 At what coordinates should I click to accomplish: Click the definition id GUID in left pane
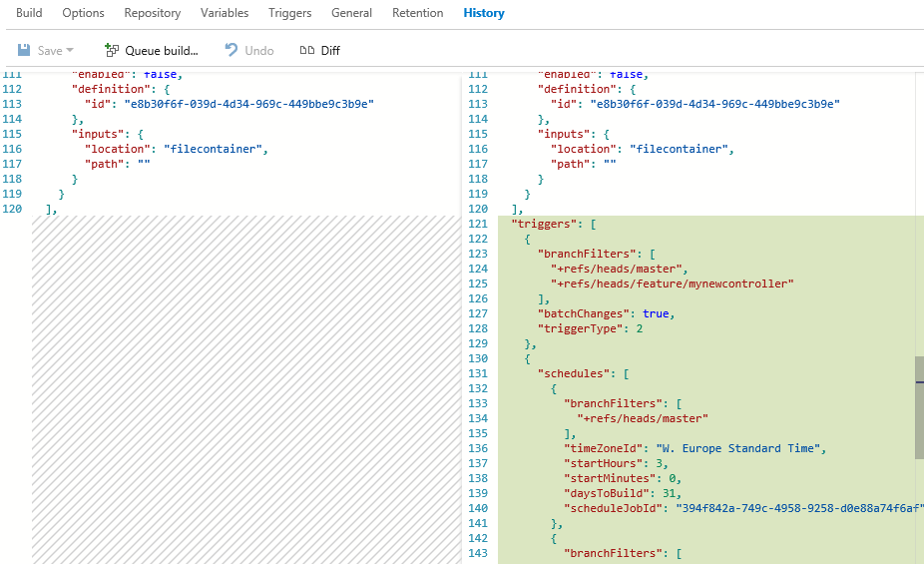point(248,104)
